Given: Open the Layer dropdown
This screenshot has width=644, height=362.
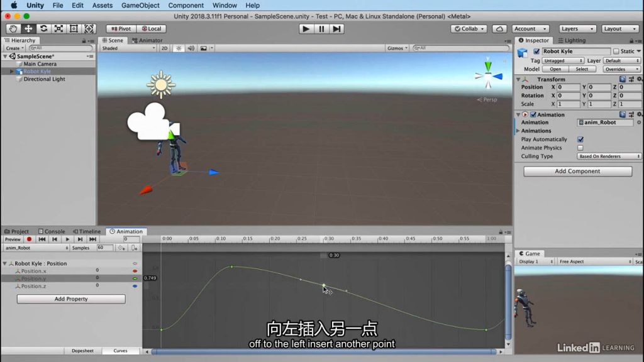Looking at the screenshot, I should (x=622, y=61).
